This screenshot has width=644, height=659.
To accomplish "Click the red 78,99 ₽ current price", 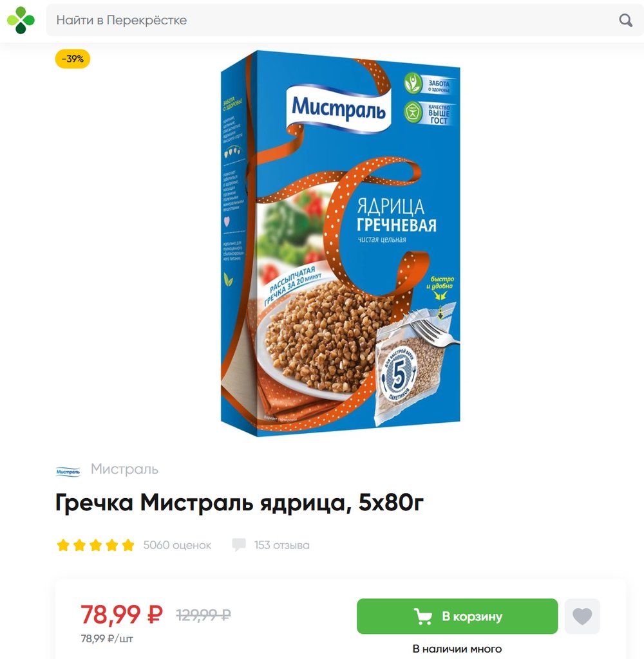I will (122, 615).
